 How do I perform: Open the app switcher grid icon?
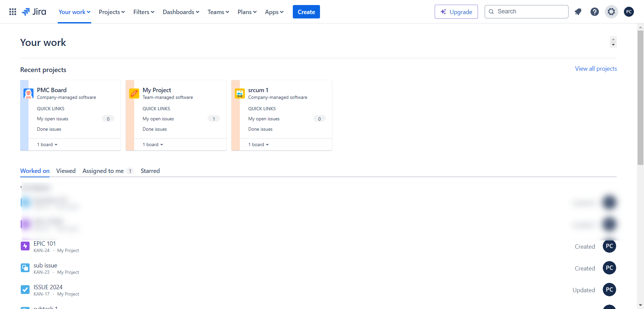[x=13, y=12]
